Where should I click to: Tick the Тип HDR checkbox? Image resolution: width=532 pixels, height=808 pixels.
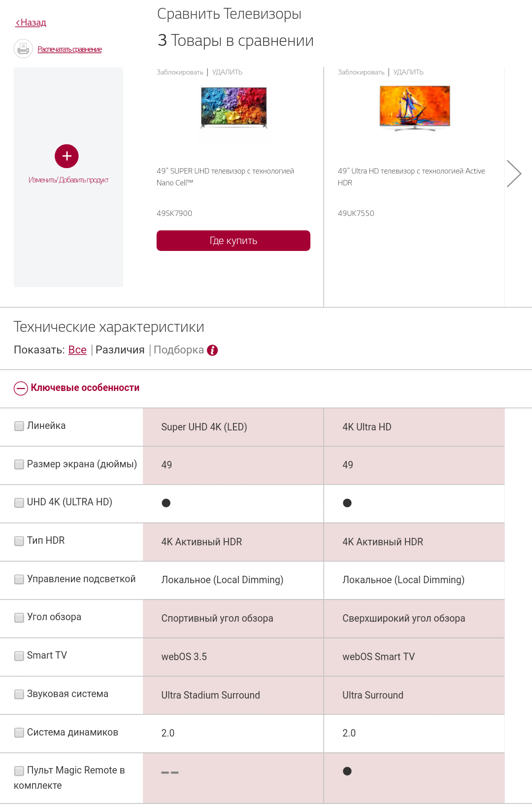click(19, 541)
